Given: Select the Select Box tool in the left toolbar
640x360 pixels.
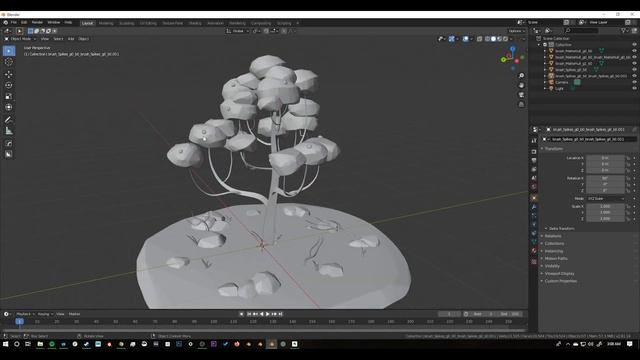Looking at the screenshot, I should tap(9, 51).
